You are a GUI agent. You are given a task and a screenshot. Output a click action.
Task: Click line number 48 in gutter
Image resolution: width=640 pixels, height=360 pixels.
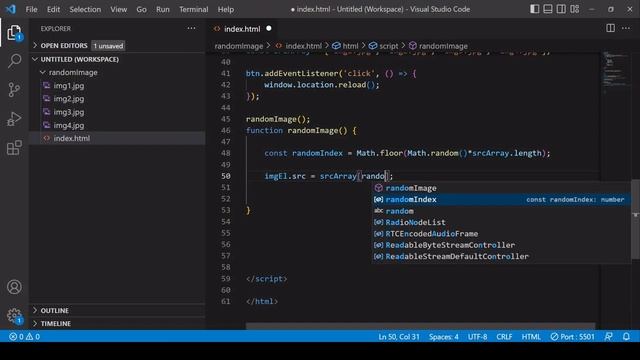tap(226, 153)
